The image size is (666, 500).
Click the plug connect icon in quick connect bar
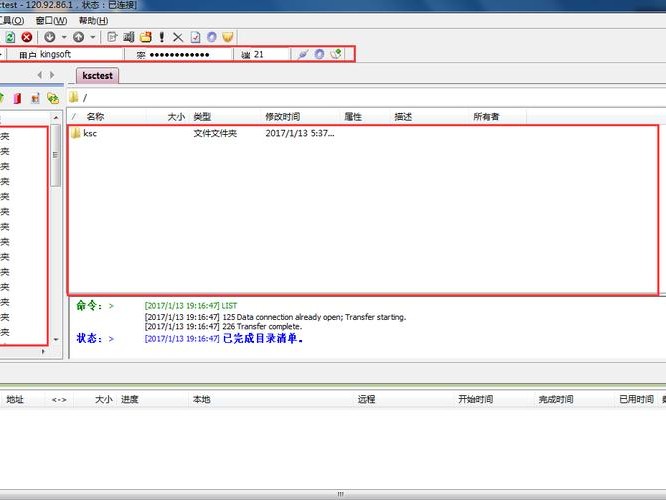coord(303,54)
